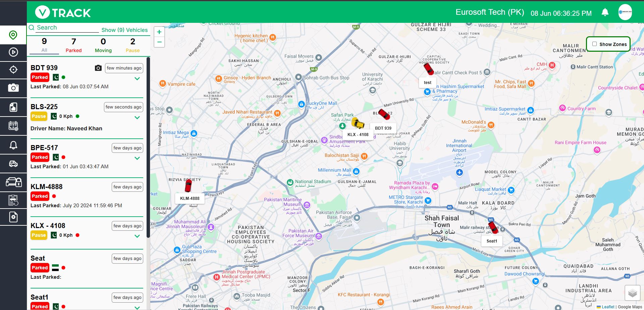The width and height of the screenshot is (644, 310).
Task: Click the KLX - 4108 map label
Action: [358, 135]
